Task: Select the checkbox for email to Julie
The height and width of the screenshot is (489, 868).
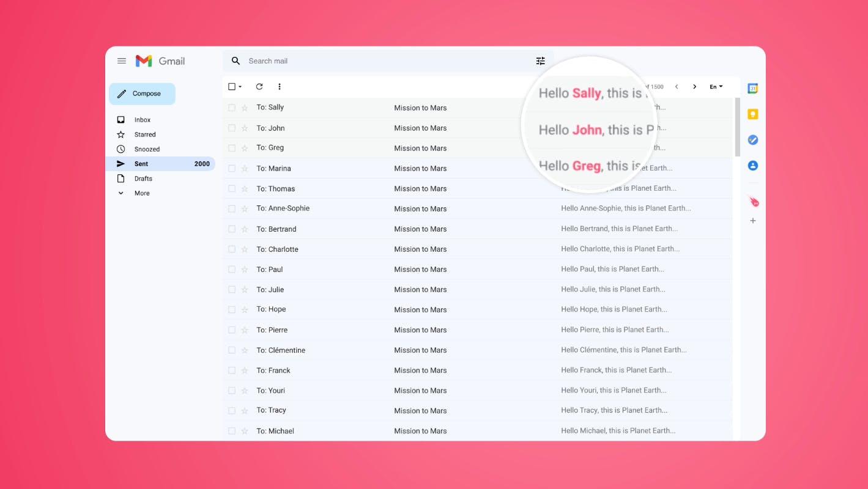Action: 232,289
